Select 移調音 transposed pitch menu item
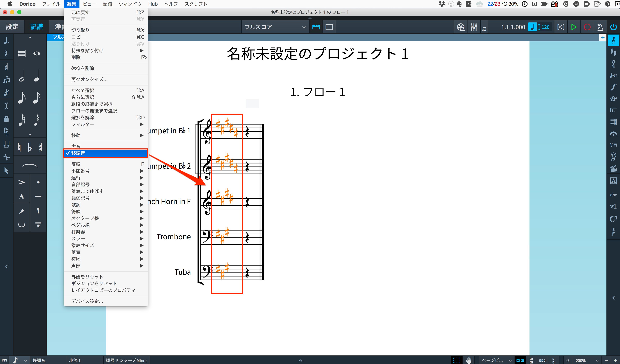620x364 pixels. click(106, 153)
